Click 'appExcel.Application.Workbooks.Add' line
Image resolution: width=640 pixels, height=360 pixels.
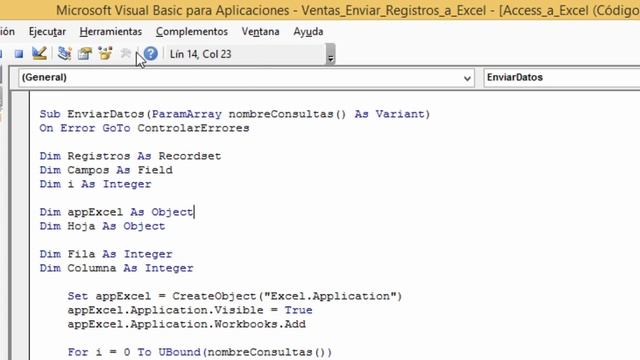(187, 324)
